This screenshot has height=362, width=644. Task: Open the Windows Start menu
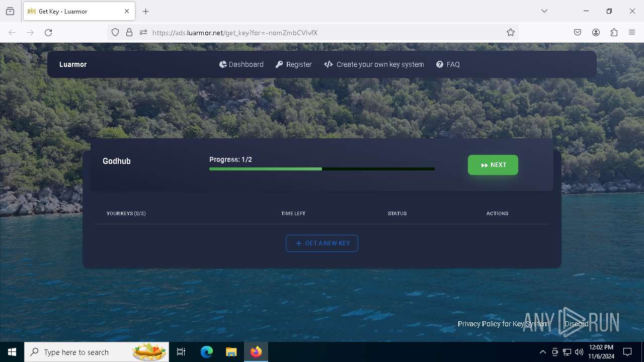[12, 352]
